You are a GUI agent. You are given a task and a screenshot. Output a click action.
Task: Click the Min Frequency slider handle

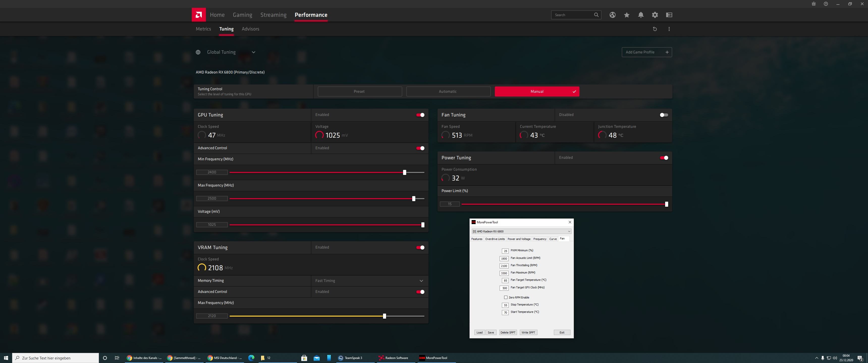405,172
